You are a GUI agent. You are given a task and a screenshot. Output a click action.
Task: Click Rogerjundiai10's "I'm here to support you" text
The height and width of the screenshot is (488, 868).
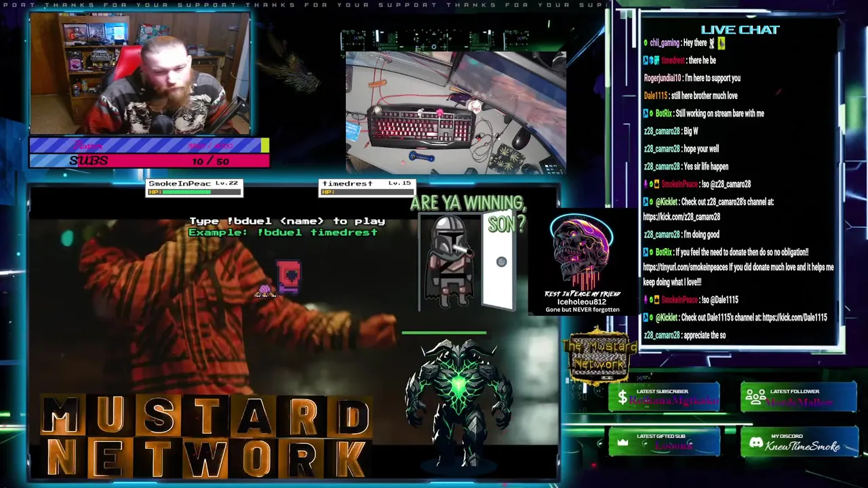click(x=713, y=78)
